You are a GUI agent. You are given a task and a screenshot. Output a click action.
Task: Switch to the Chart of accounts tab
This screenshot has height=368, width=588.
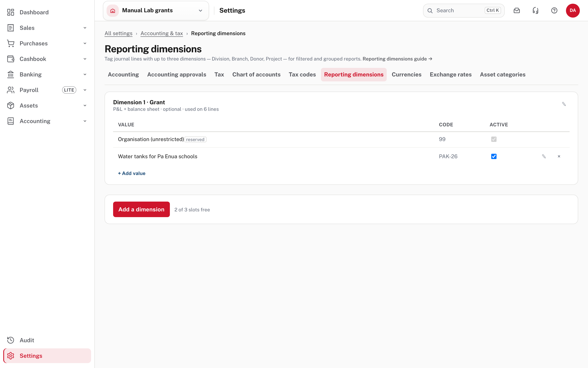point(256,74)
